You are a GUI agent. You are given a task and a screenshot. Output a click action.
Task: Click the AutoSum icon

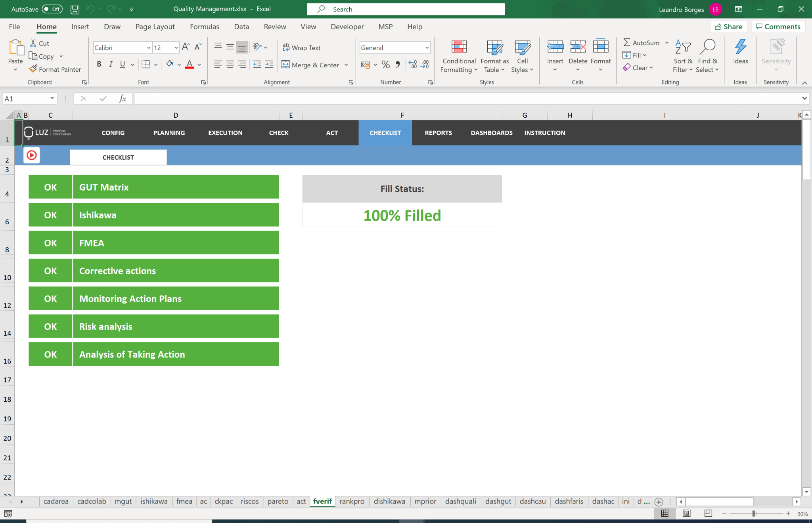click(x=627, y=42)
